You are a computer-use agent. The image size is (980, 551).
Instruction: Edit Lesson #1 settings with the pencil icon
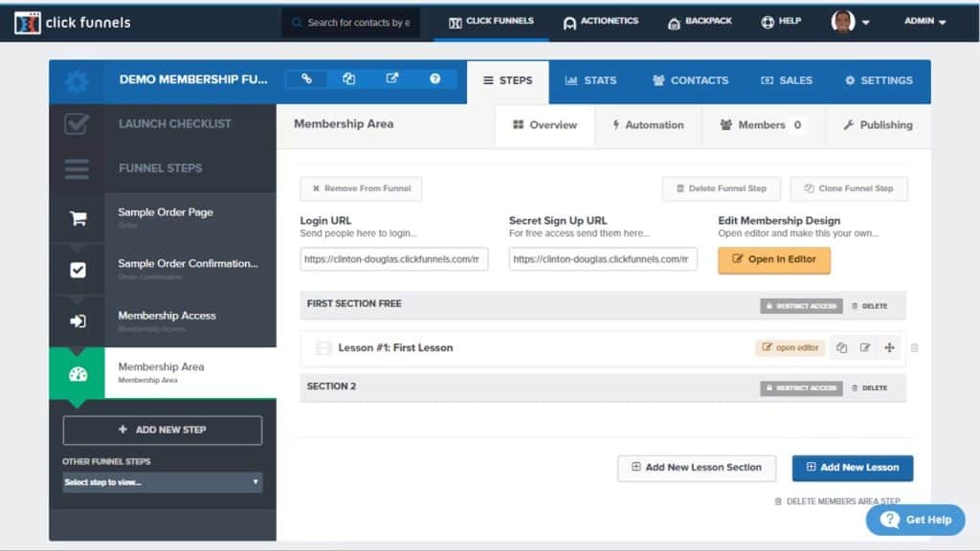(x=865, y=347)
